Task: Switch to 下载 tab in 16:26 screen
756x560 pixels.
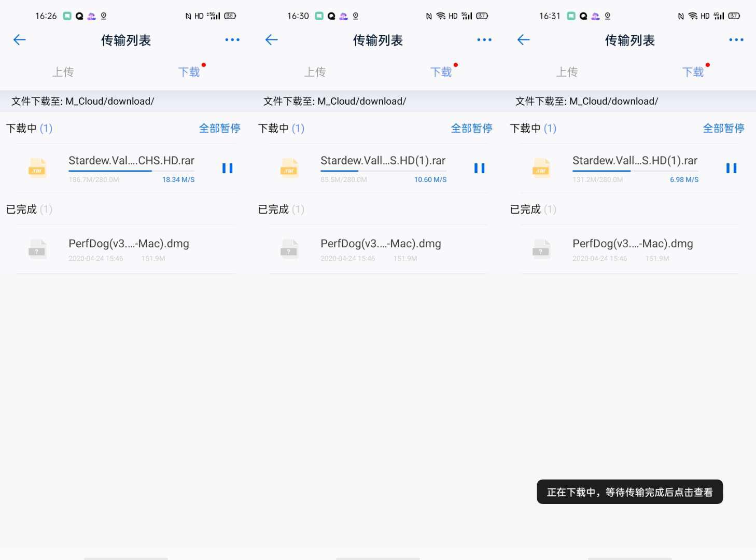Action: tap(189, 72)
